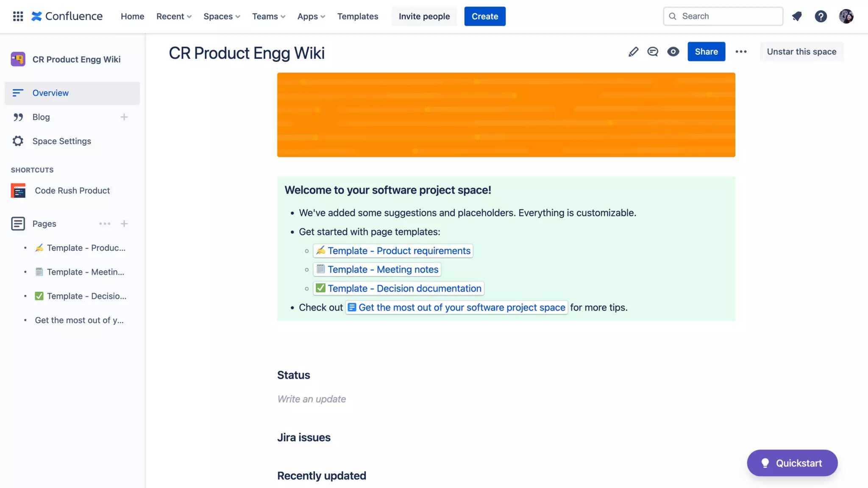Select Space Settings in sidebar
This screenshot has width=868, height=488.
pos(61,141)
